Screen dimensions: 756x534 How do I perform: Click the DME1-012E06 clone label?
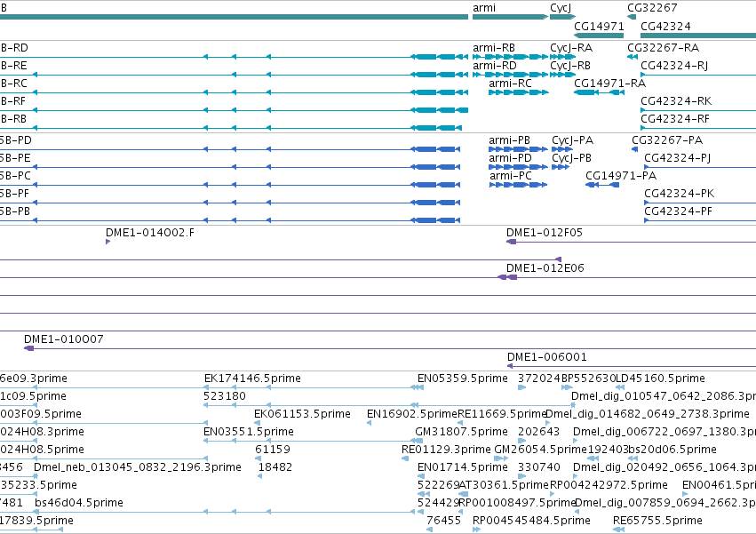pos(545,268)
